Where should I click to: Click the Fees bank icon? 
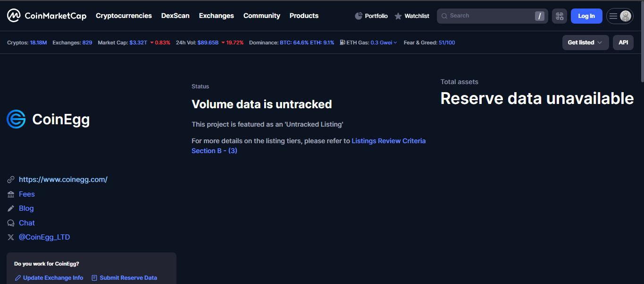(x=11, y=194)
